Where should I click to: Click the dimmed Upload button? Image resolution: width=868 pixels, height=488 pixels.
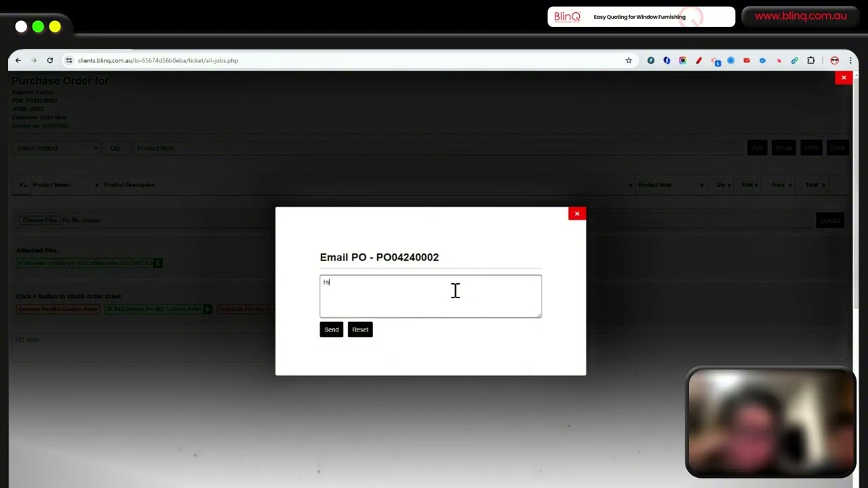830,220
